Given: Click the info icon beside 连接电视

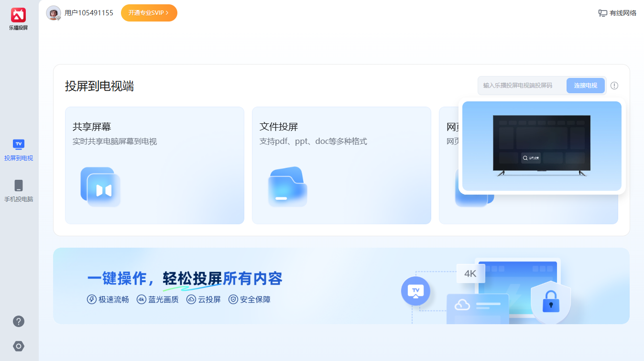Looking at the screenshot, I should 614,86.
